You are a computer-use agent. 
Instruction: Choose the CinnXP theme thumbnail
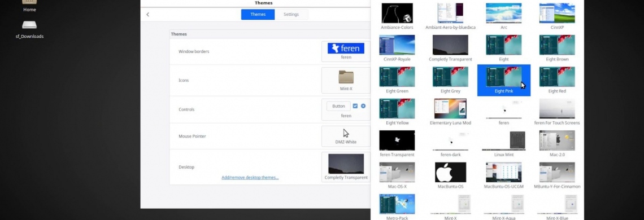(557, 16)
